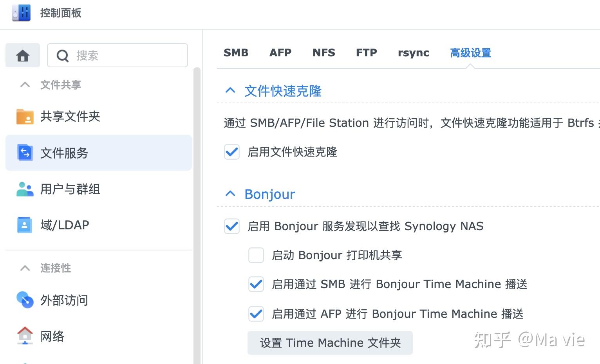Click the fast clone description text (通过 SMB/AFP/File Station)
Screen dimensions: 600x364
pyautogui.click(x=411, y=123)
